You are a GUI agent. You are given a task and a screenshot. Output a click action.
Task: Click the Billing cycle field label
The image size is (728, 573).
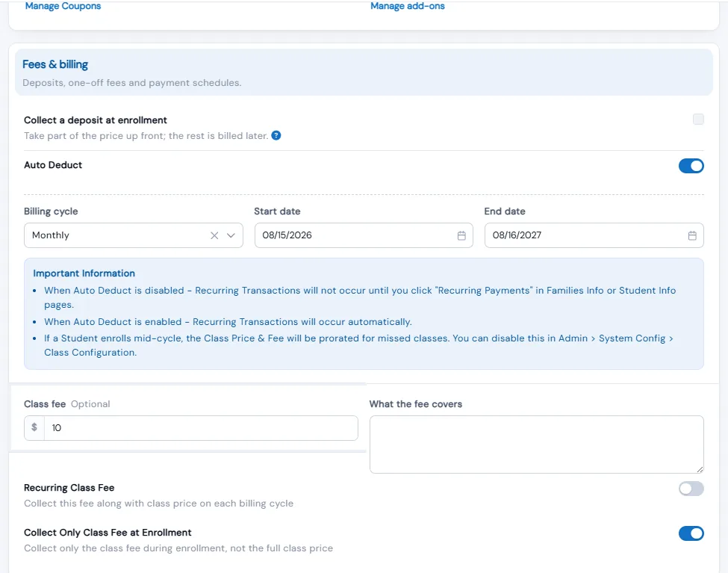[51, 211]
